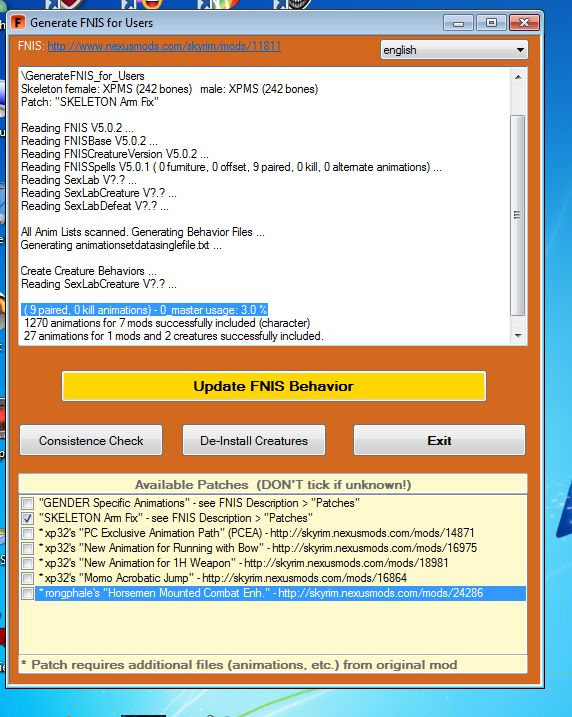Click log line "Skeleton female: XPMS (242 bones)"
The height and width of the screenshot is (717, 572).
tap(170, 89)
